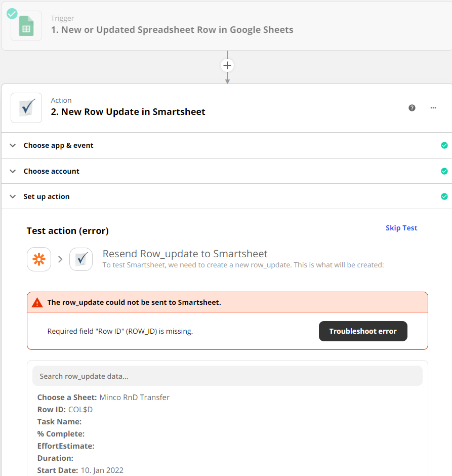
Task: Click the red warning triangle icon
Action: click(37, 303)
